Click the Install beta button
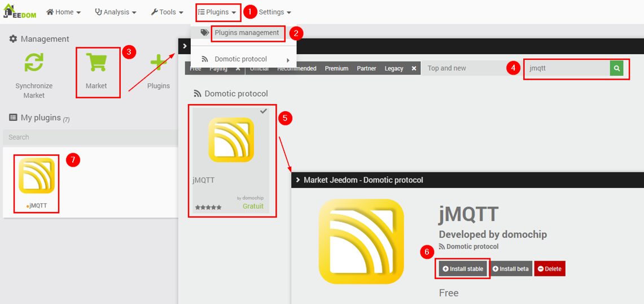644x304 pixels. tap(512, 268)
